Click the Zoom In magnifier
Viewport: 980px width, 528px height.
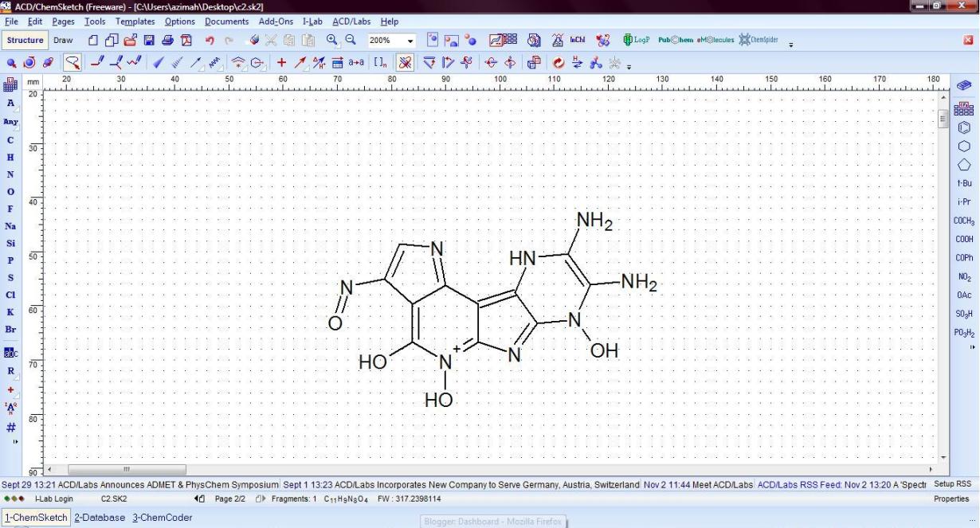click(x=331, y=40)
